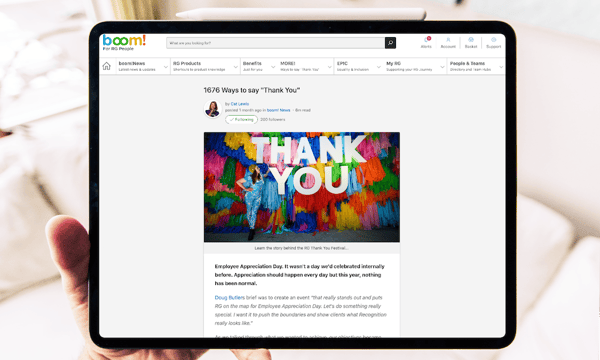
Task: Click the Thank You hero image
Action: coord(302,187)
